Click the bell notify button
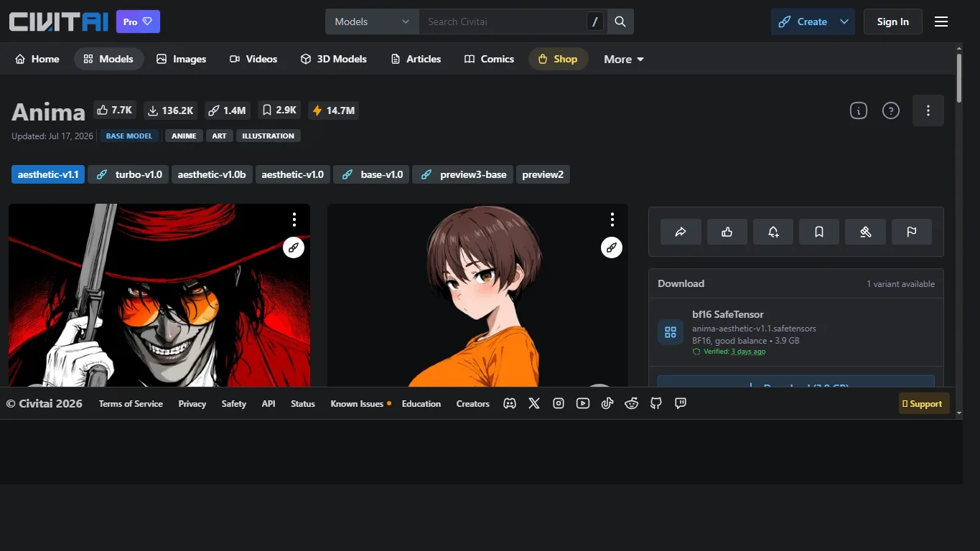The width and height of the screenshot is (980, 551). [773, 232]
